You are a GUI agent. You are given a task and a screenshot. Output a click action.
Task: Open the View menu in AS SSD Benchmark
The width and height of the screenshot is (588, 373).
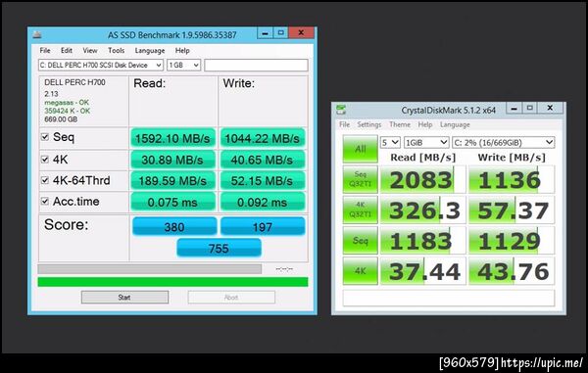(x=90, y=51)
